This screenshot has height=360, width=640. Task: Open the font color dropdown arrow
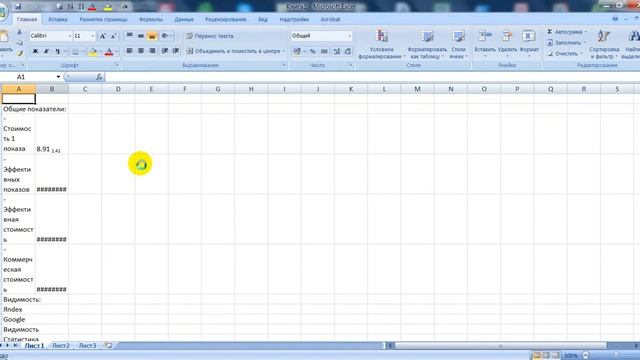coord(116,51)
